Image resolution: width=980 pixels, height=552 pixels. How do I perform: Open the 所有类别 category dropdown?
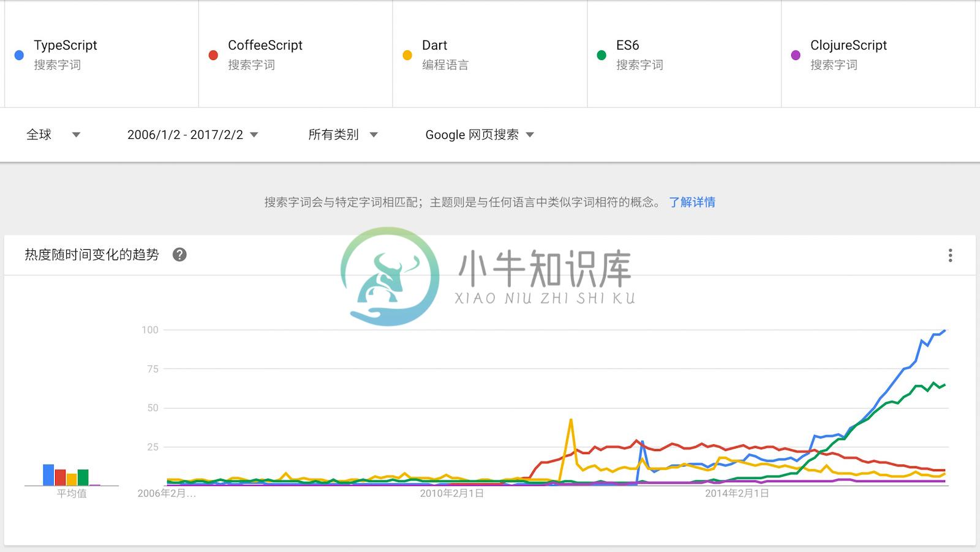click(343, 135)
